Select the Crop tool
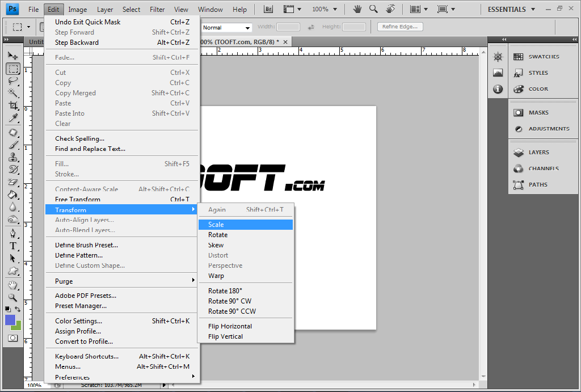The image size is (581, 392). pos(13,105)
